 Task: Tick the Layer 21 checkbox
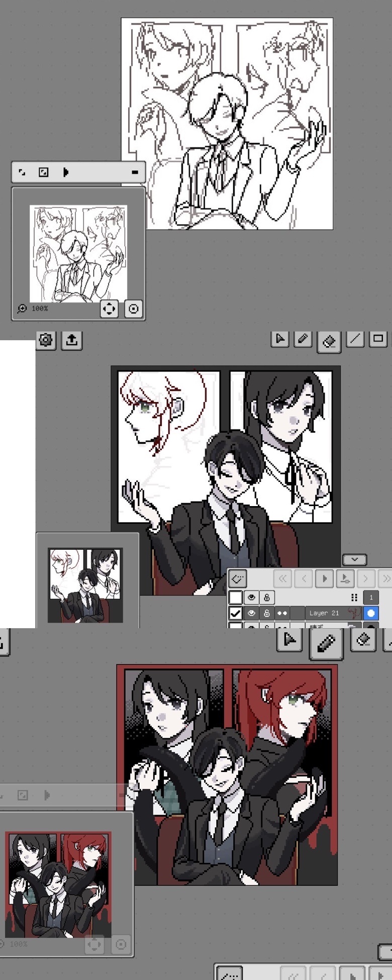tap(235, 613)
